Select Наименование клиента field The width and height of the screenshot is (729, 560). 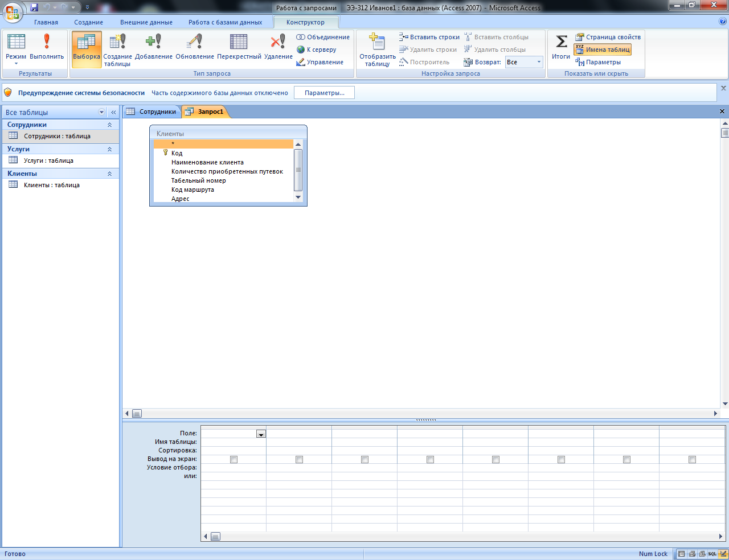207,162
